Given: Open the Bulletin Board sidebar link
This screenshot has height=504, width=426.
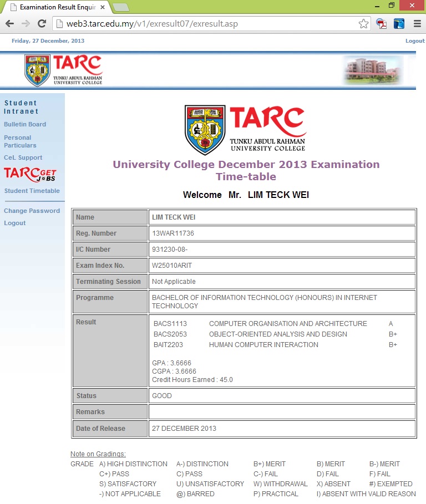Looking at the screenshot, I should click(x=25, y=124).
